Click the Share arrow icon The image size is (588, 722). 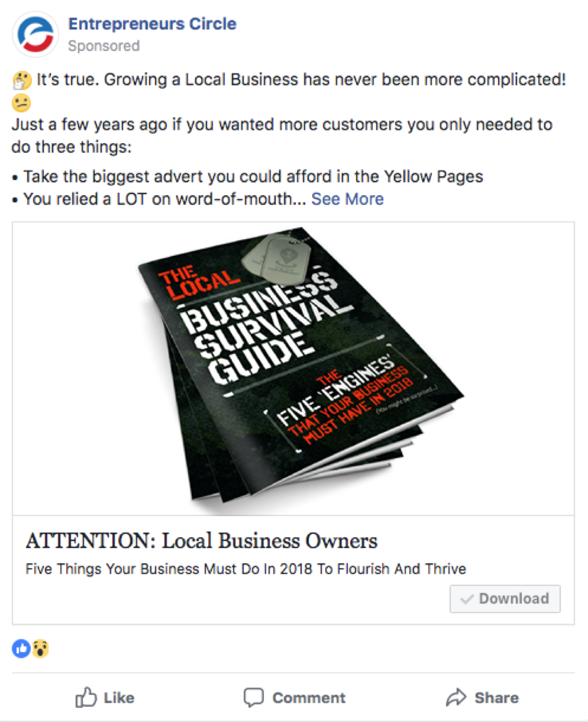click(456, 697)
